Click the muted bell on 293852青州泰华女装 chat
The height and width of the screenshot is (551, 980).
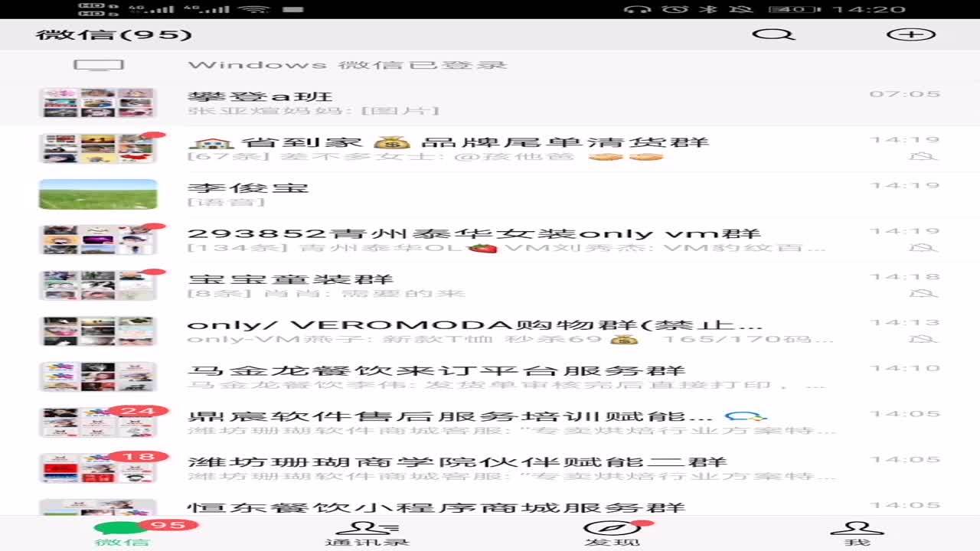coord(924,248)
